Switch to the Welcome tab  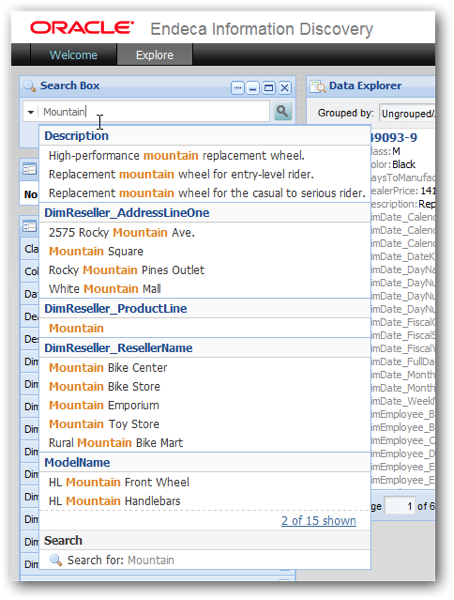click(x=73, y=55)
